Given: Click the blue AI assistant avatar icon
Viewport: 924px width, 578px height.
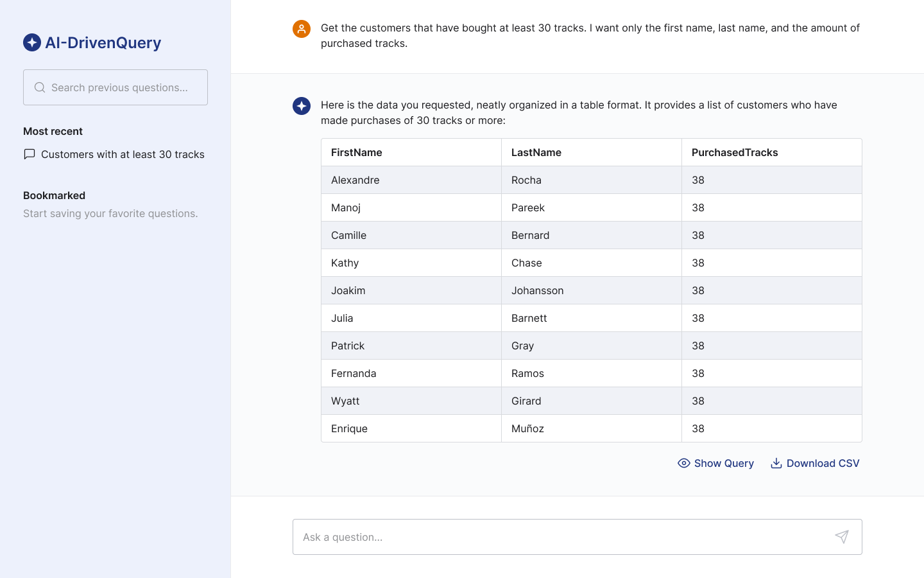Looking at the screenshot, I should pos(302,106).
